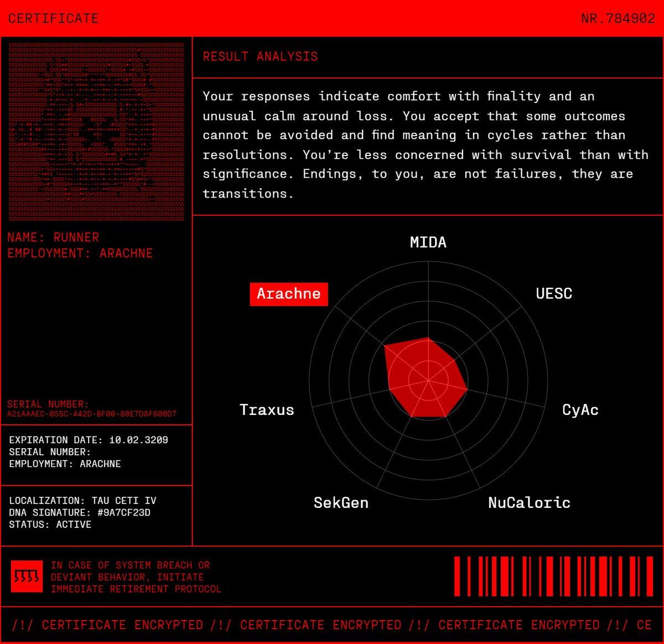This screenshot has width=664, height=644.
Task: Click the white SERIAL NUMBER: label
Action: click(x=50, y=452)
